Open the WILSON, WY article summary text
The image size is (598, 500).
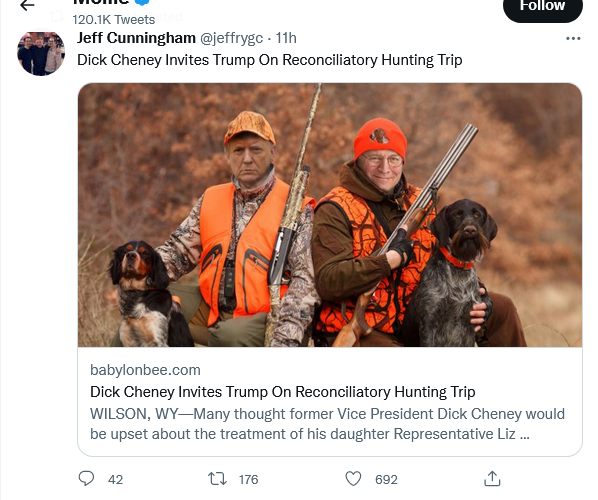tap(327, 424)
